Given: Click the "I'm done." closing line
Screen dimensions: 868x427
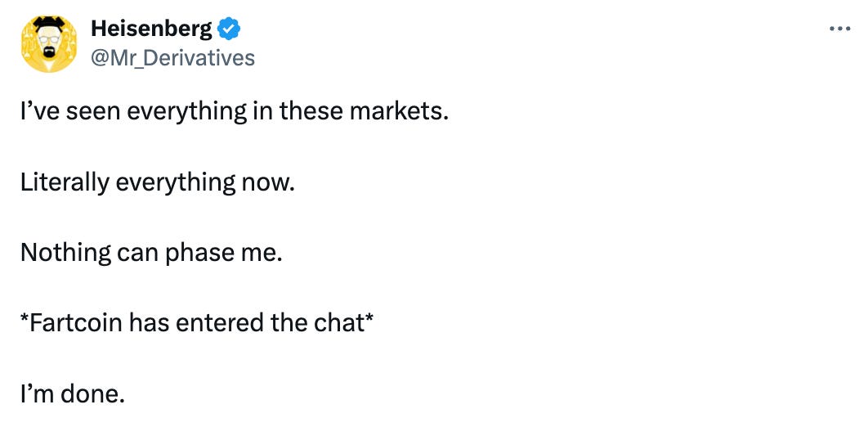Looking at the screenshot, I should (x=73, y=393).
